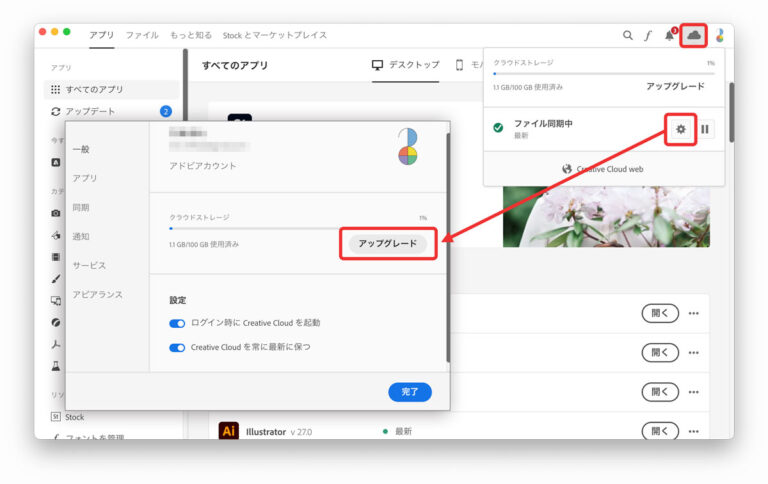Click the cloud sync icon in header
768x484 pixels.
click(693, 35)
